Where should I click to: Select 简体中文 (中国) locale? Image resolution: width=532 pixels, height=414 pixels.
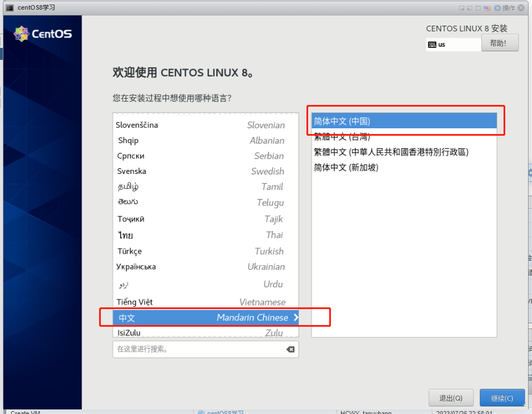point(404,121)
